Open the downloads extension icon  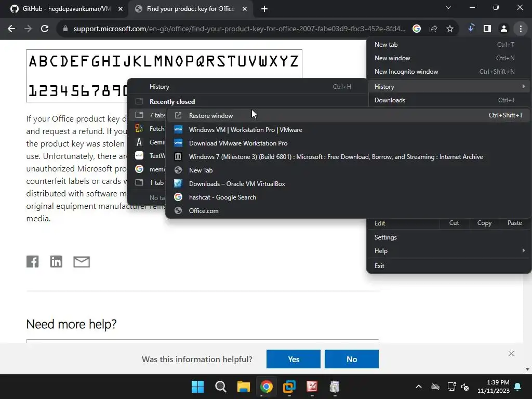point(471,29)
